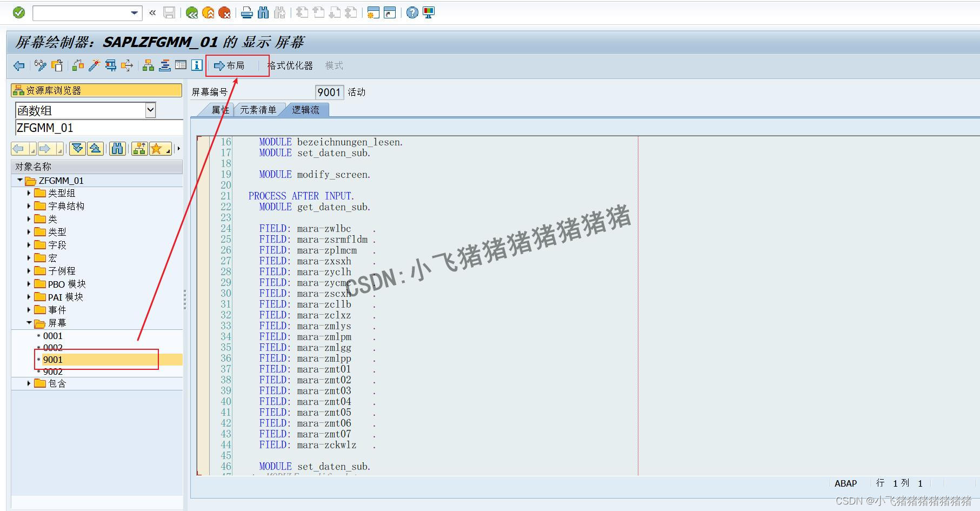Click the Check syntax icon
The image size is (980, 511).
pos(78,65)
